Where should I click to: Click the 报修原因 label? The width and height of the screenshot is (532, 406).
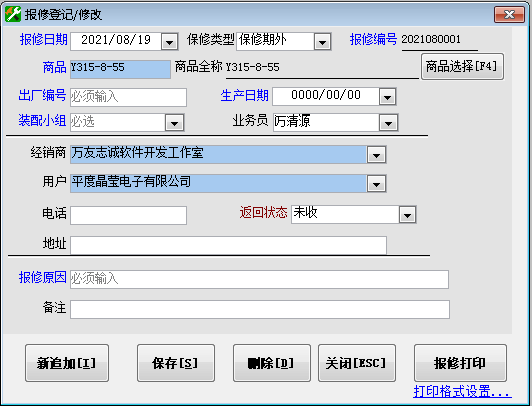coord(42,277)
